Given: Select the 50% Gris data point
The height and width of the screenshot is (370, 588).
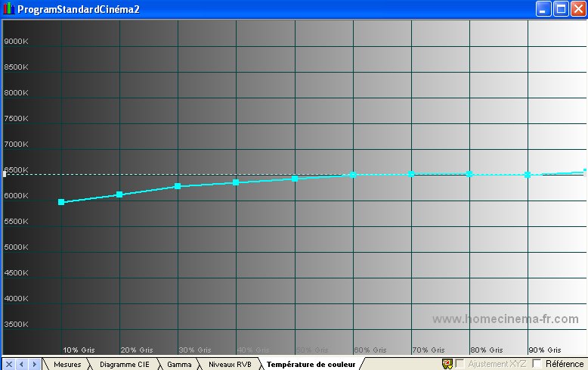Looking at the screenshot, I should [295, 179].
